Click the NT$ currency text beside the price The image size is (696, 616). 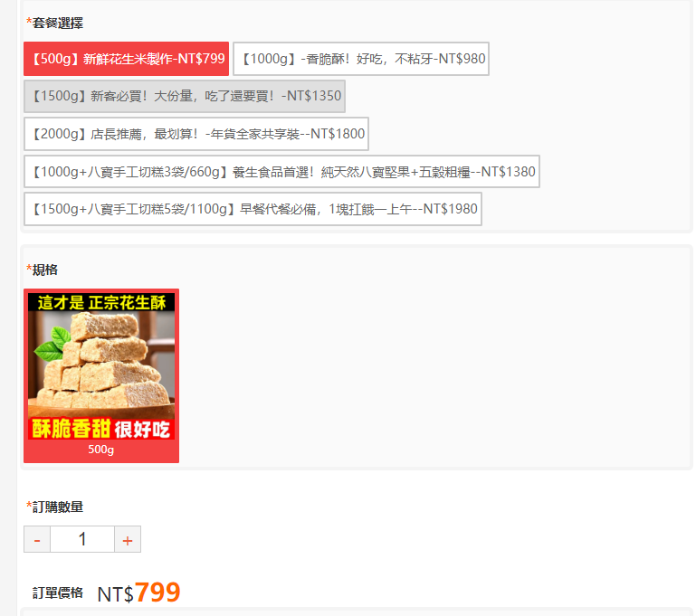tap(116, 594)
